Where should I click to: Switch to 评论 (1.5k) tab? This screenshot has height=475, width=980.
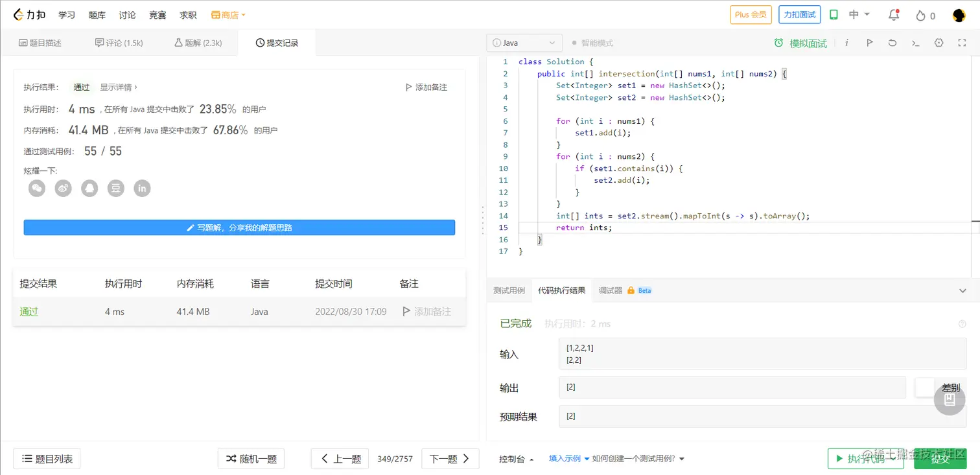119,43
